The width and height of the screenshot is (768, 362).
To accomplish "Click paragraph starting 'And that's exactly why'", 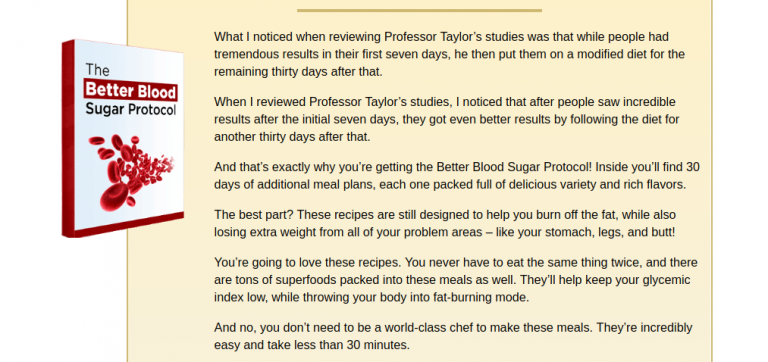I will (456, 176).
